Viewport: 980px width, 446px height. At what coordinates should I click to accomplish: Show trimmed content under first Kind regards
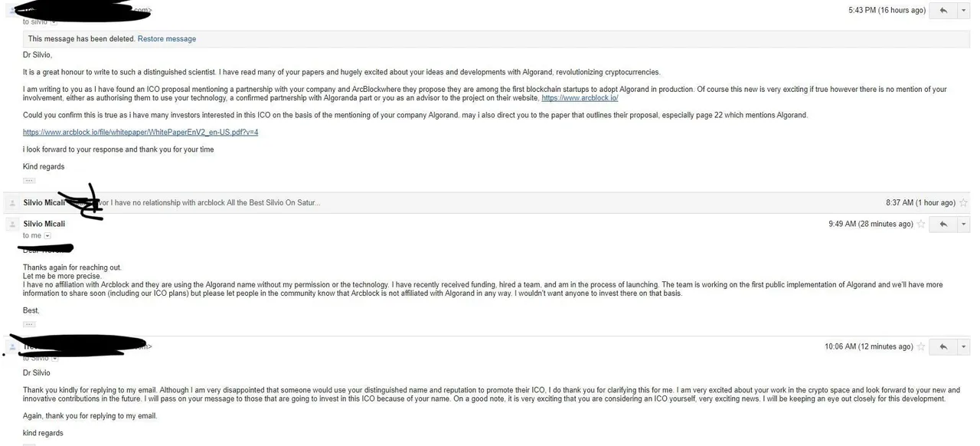point(29,181)
